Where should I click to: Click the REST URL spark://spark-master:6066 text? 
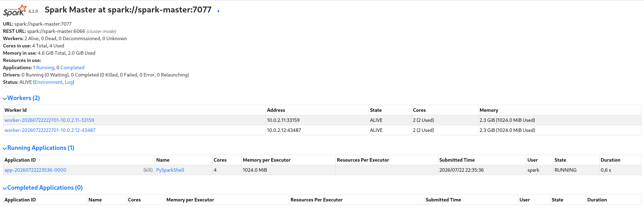tap(56, 31)
